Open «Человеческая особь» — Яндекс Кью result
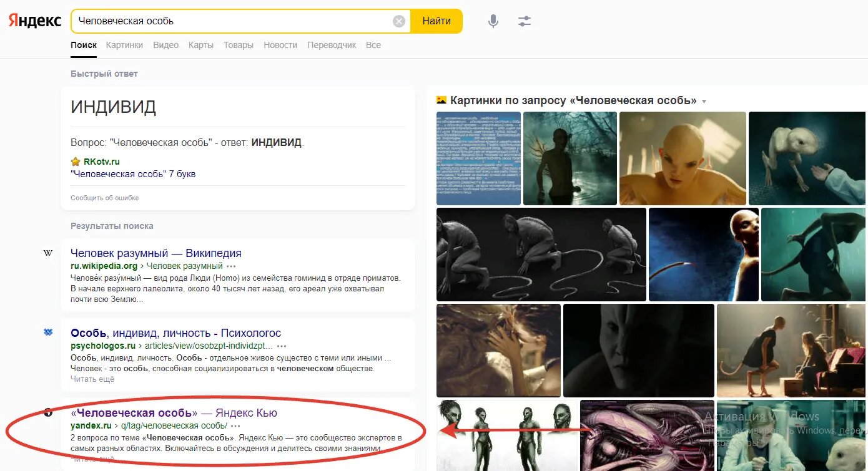Screen dimensions: 868x471 [174, 413]
